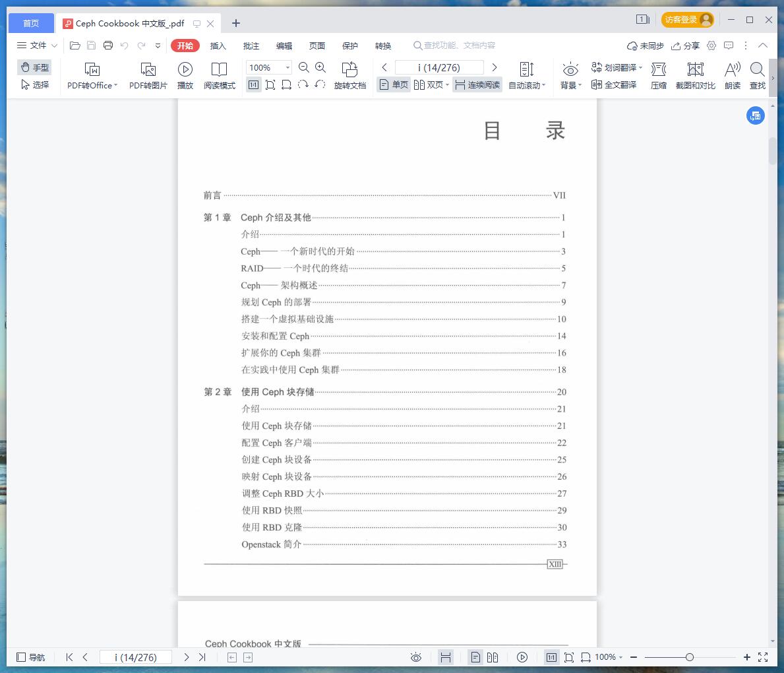Screen dimensions: 784x673
Task: Toggle the 导航 navigation pane in the status bar
Action: click(31, 657)
